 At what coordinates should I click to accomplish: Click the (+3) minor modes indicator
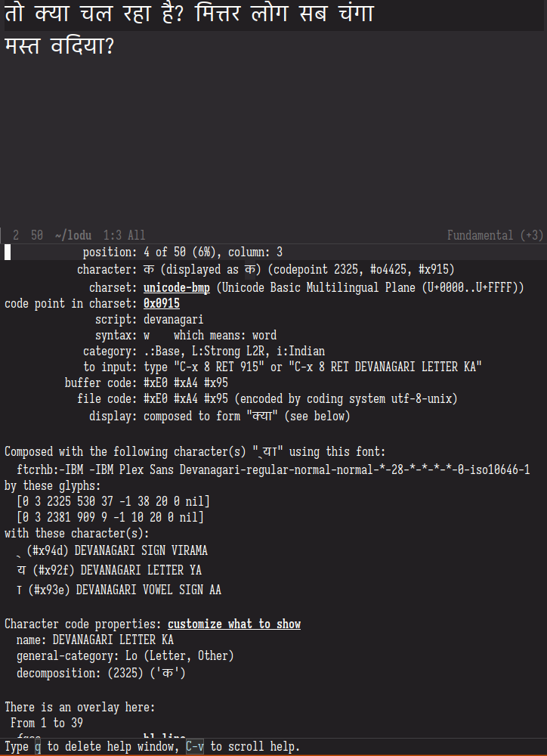point(531,236)
